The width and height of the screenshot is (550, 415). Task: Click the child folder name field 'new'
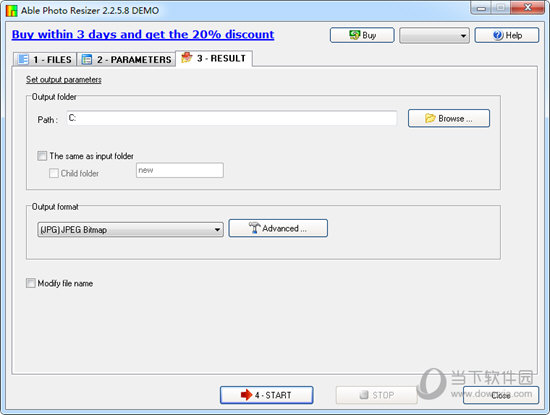(x=180, y=170)
